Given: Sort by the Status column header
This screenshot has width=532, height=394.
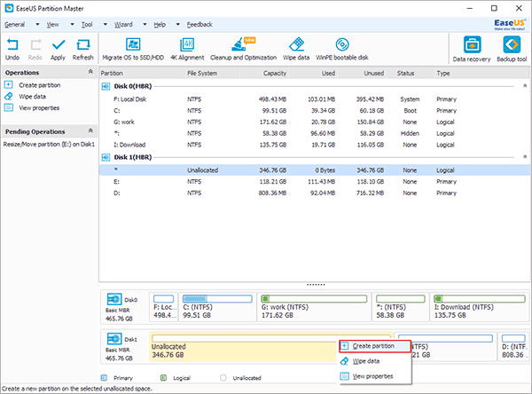Looking at the screenshot, I should coord(411,73).
